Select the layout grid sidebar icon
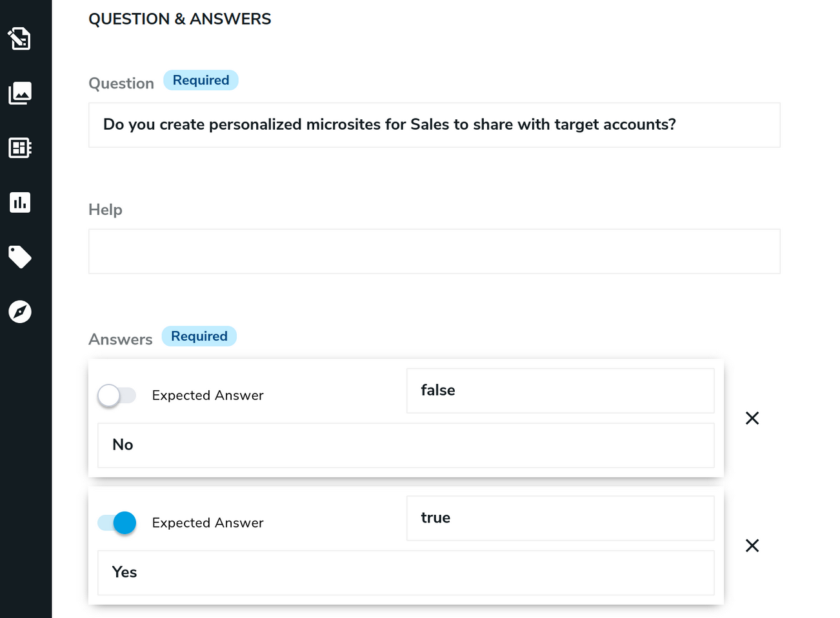The height and width of the screenshot is (618, 840). point(20,148)
